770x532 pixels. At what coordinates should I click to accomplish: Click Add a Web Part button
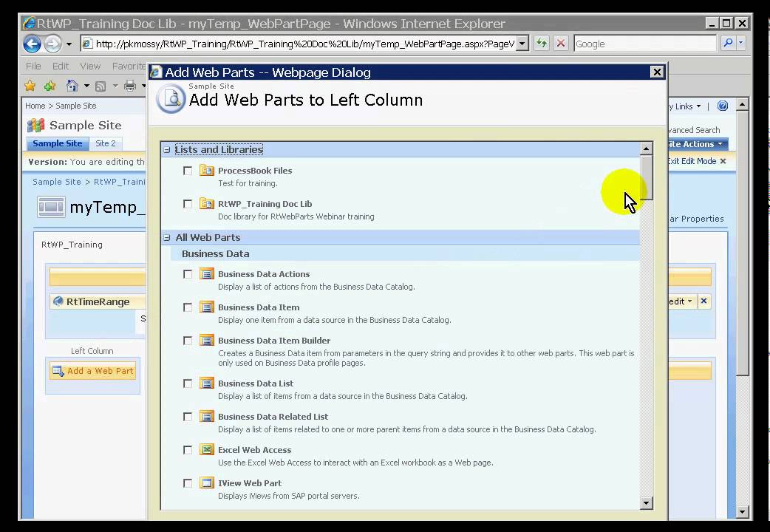[x=93, y=371]
